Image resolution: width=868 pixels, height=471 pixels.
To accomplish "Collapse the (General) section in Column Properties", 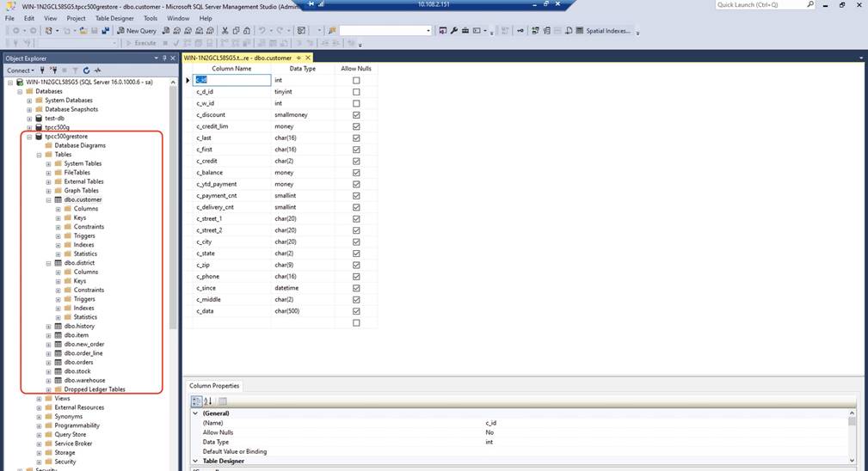I will [x=195, y=413].
